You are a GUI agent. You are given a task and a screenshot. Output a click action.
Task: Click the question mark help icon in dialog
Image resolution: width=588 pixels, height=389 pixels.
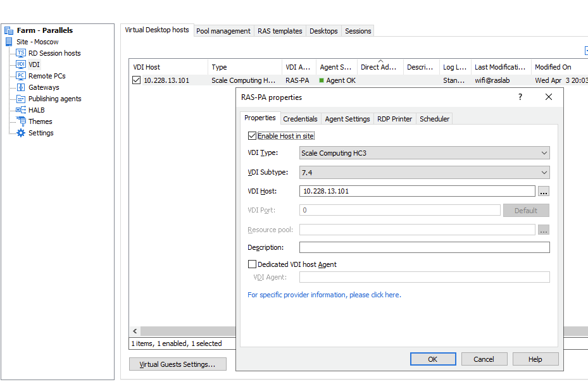click(x=520, y=97)
